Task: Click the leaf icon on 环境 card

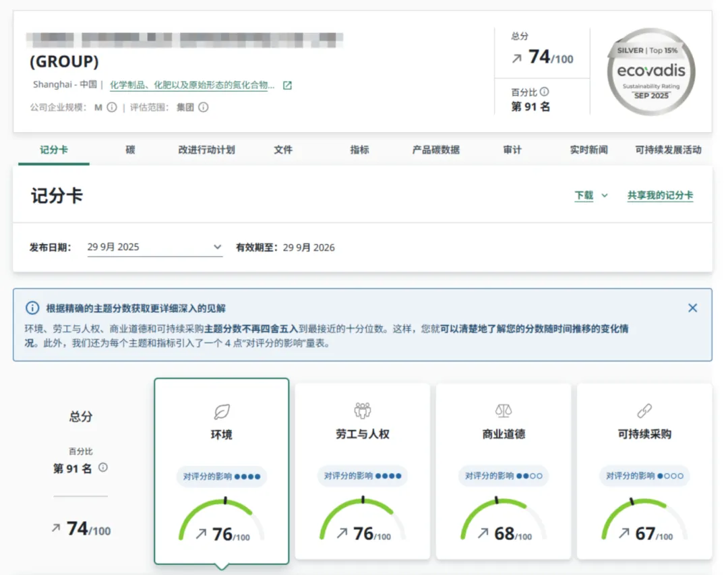Action: coord(222,411)
